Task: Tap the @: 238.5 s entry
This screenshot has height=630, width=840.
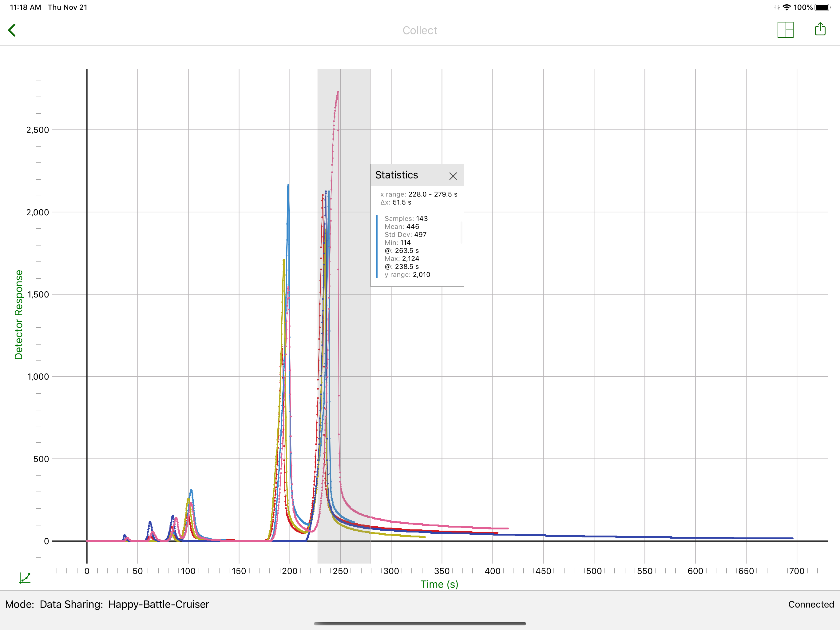Action: [401, 266]
